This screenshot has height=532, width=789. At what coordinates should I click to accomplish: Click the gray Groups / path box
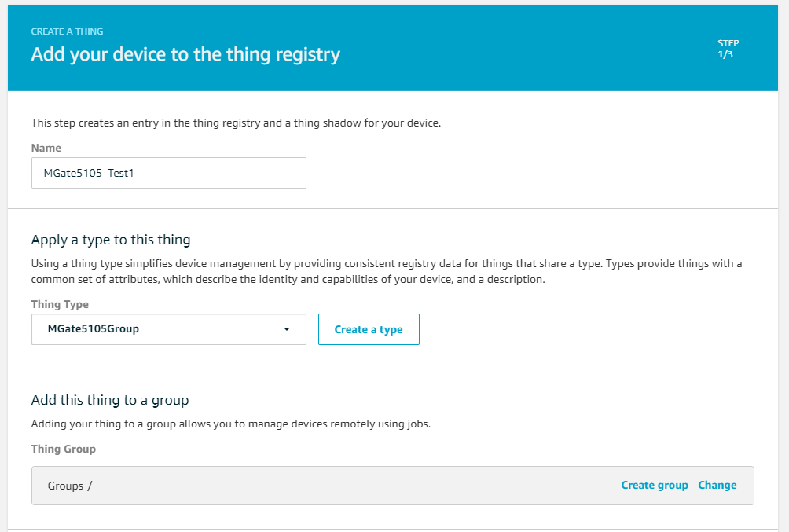(392, 486)
